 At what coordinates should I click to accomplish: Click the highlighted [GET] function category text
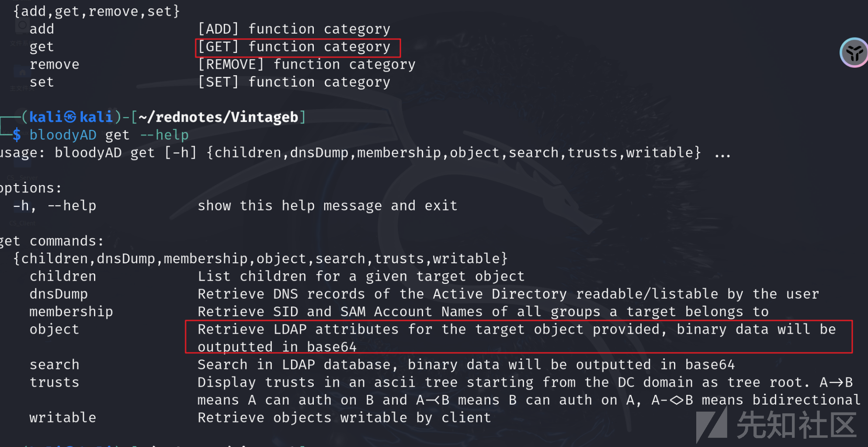[x=294, y=47]
